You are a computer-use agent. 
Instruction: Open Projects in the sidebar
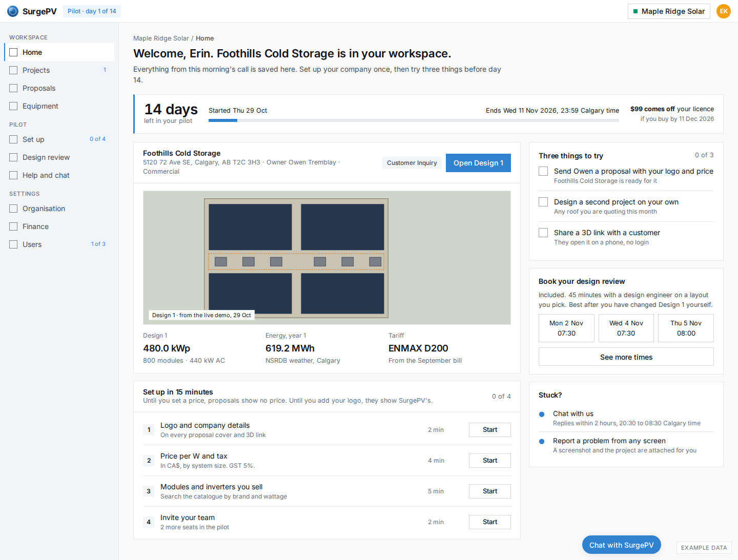pos(59,70)
